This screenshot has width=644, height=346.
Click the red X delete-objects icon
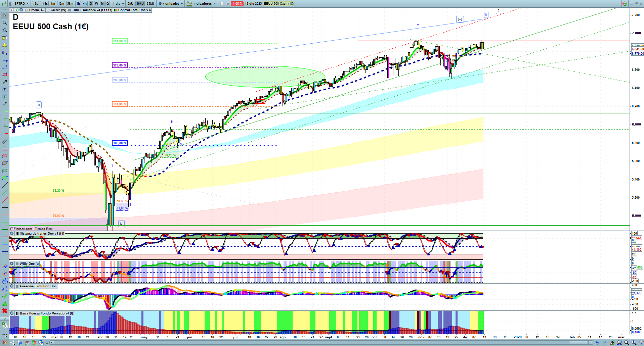pyautogui.click(x=5, y=311)
